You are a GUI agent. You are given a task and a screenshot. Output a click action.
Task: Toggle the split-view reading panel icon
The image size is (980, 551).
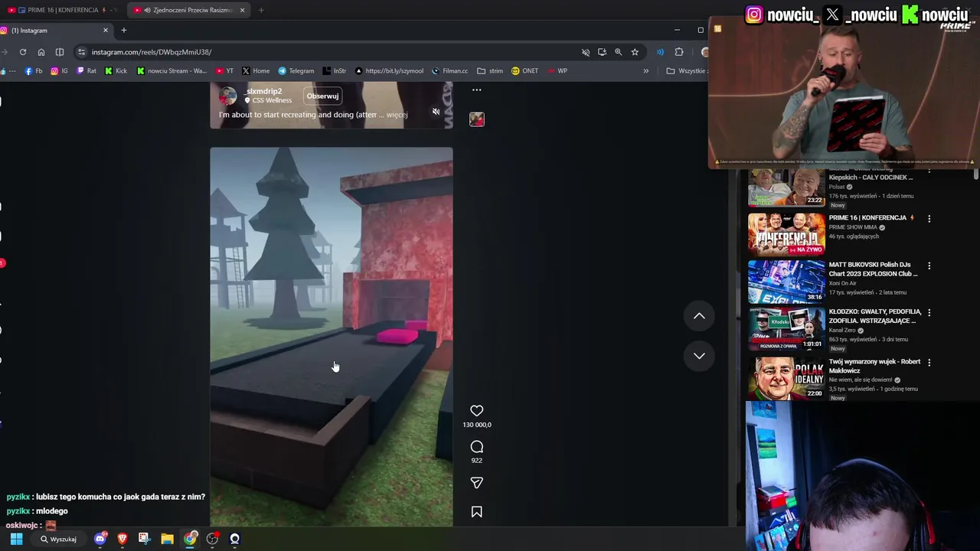[x=60, y=52]
